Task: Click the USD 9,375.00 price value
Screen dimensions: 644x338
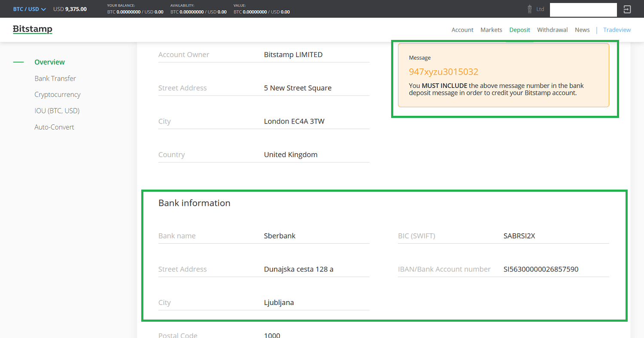Action: pos(70,9)
